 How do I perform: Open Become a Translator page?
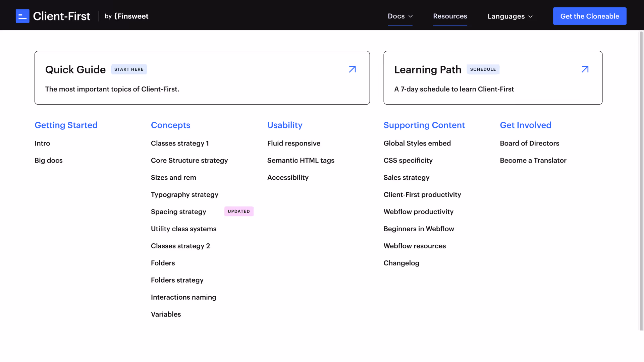[533, 161]
